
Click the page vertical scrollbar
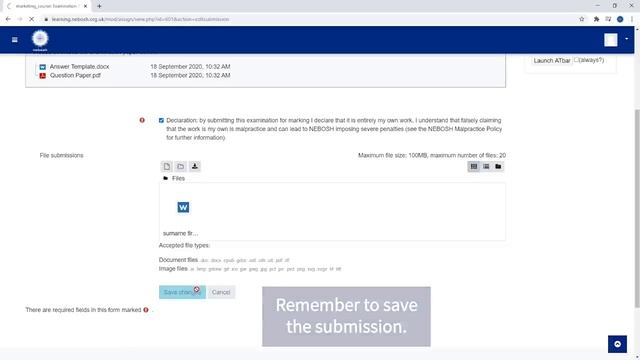[637, 208]
